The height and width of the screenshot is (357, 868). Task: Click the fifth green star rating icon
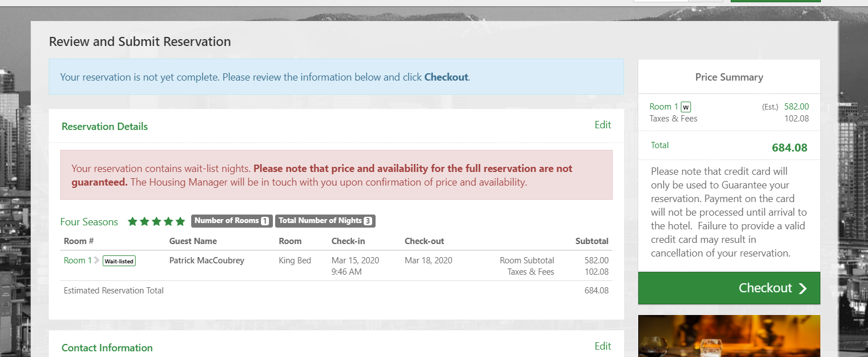[180, 221]
